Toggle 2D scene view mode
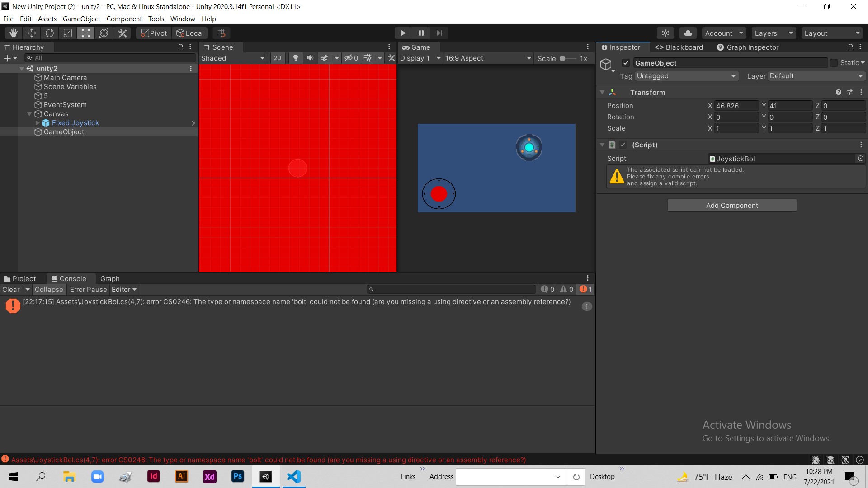This screenshot has width=868, height=488. [x=278, y=58]
